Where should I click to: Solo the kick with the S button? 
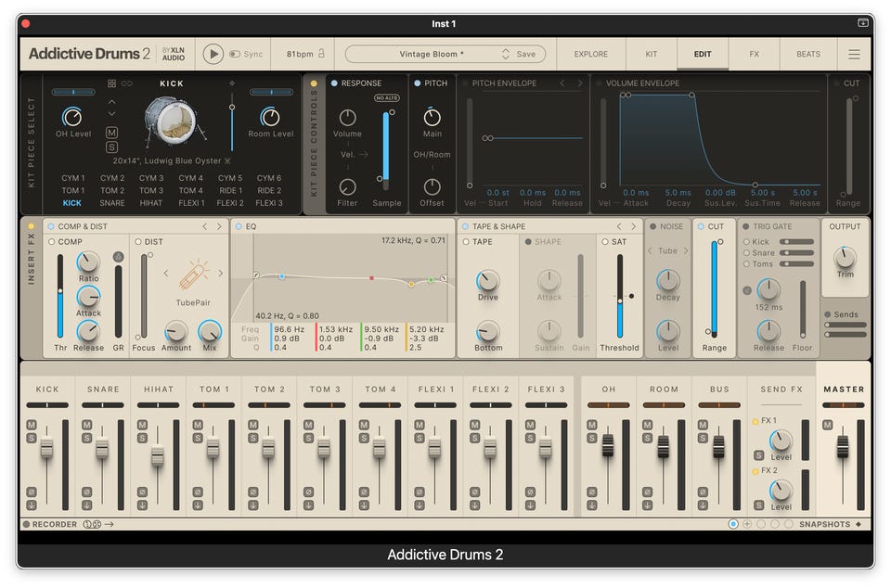pos(112,147)
